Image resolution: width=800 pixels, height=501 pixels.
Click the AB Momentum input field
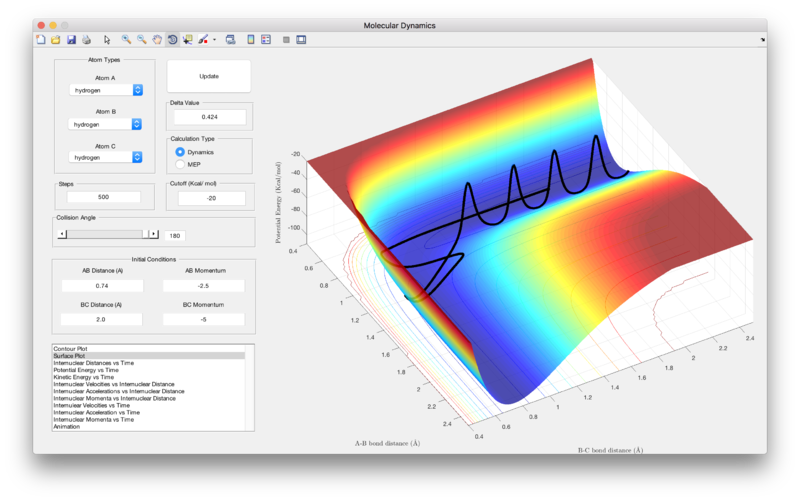tap(204, 286)
